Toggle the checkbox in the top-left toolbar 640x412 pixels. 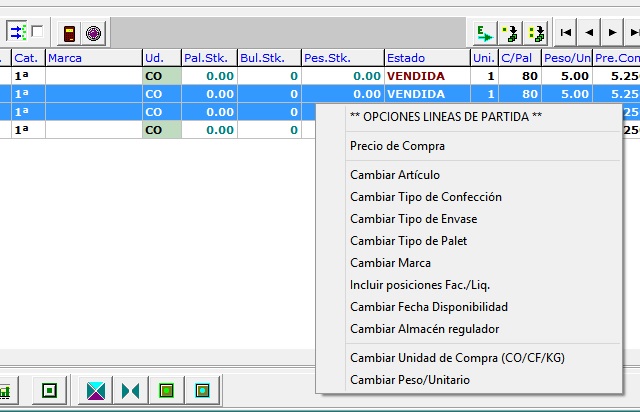[x=37, y=32]
